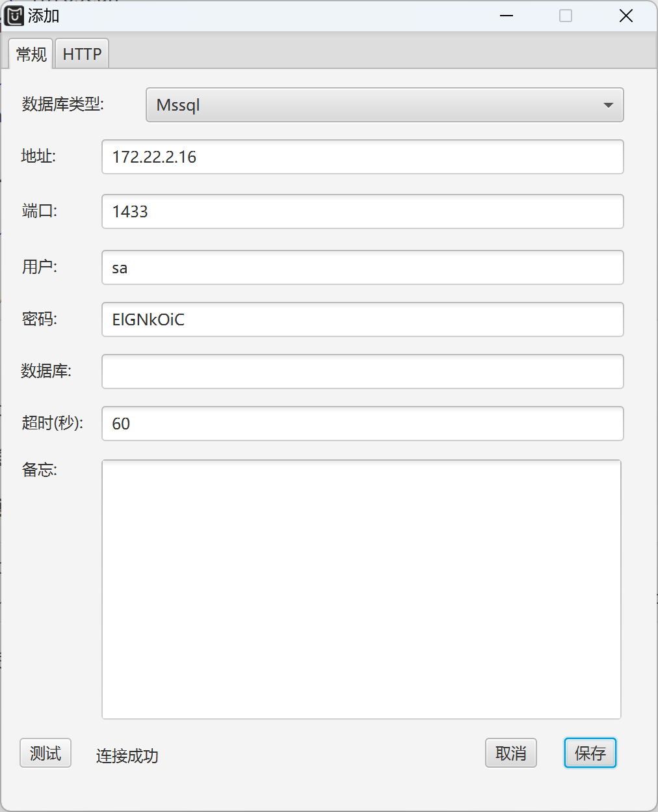Close the 添加 dialog with X icon

626,16
